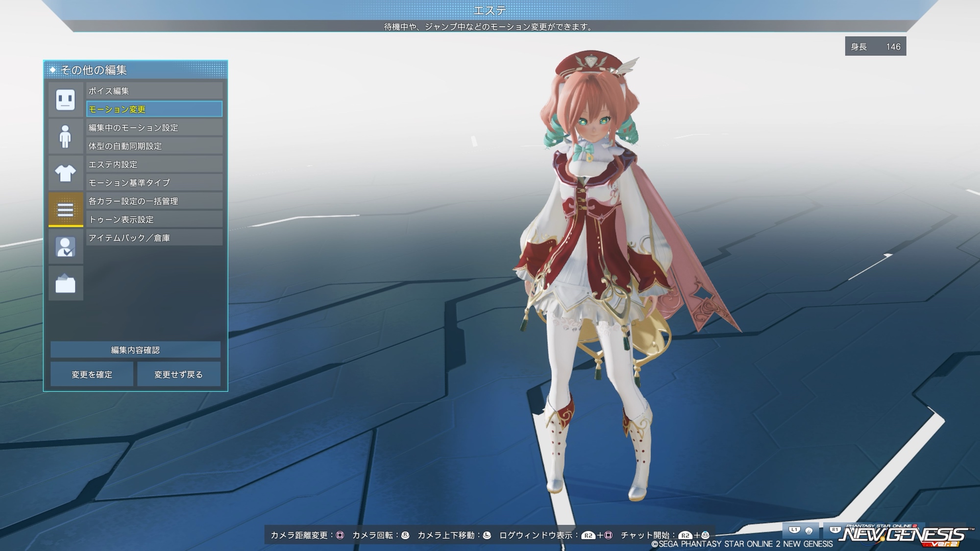Open 編集中のモーション設定 option
This screenshot has height=551, width=980.
click(154, 127)
